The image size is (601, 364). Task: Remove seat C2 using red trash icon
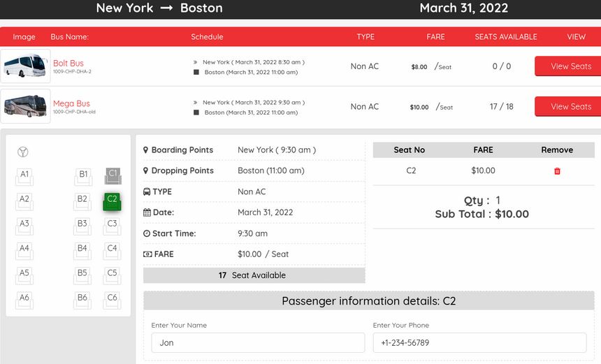(557, 171)
